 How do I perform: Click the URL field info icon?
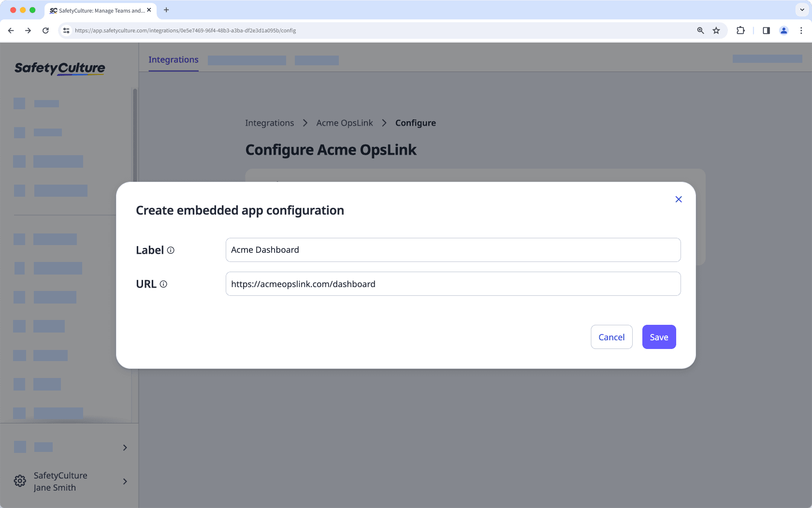click(x=164, y=284)
